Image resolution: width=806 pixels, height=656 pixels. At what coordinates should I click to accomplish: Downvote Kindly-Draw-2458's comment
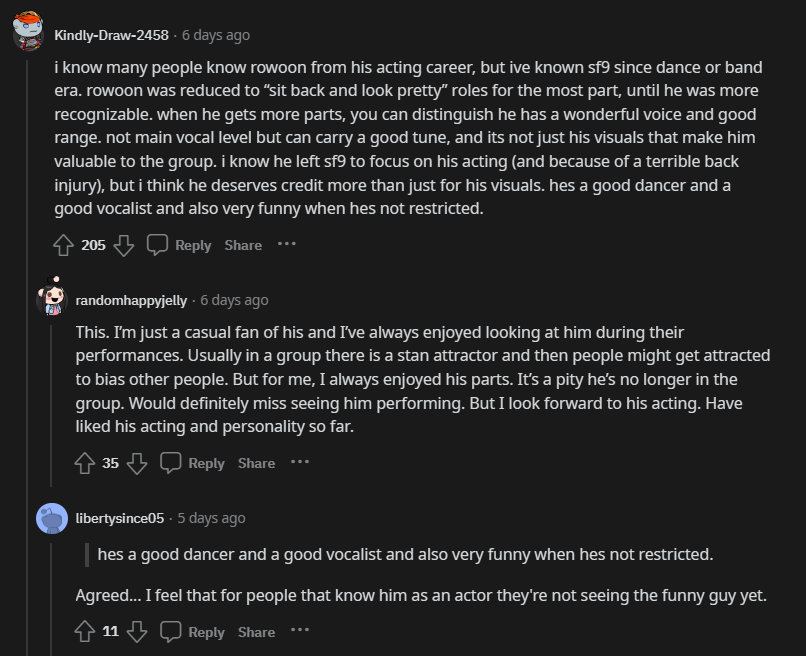(124, 245)
